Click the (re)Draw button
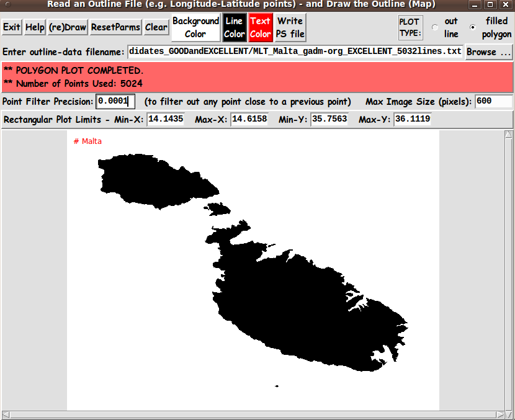Image resolution: width=515 pixels, height=420 pixels. pos(68,27)
